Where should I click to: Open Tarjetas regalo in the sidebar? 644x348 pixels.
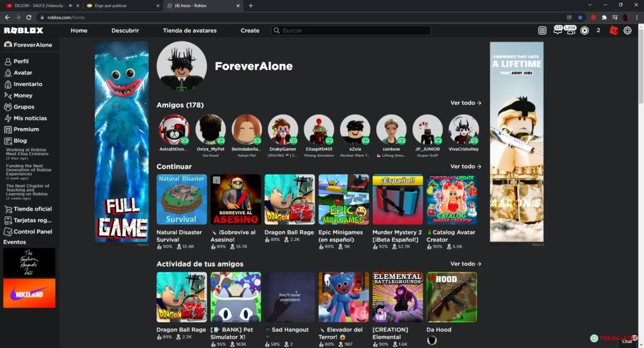[30, 220]
